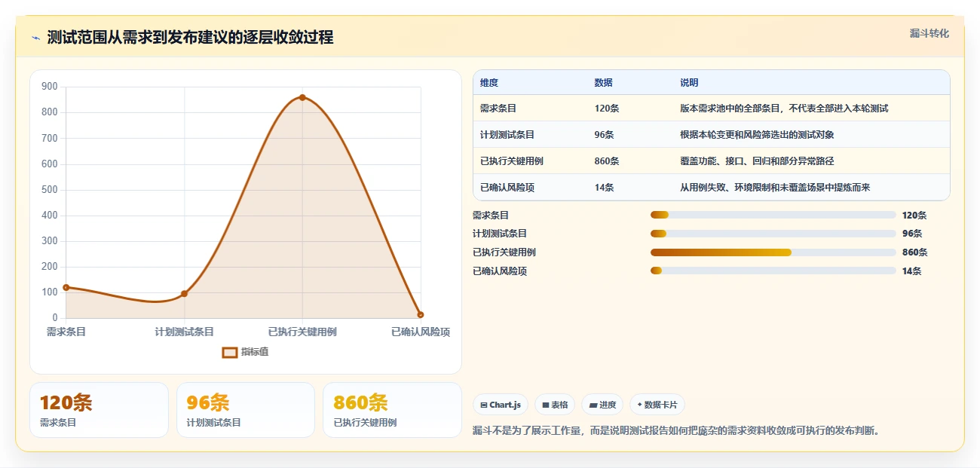Image resolution: width=980 pixels, height=468 pixels.
Task: Click the 需求条目 progress bar
Action: click(773, 216)
